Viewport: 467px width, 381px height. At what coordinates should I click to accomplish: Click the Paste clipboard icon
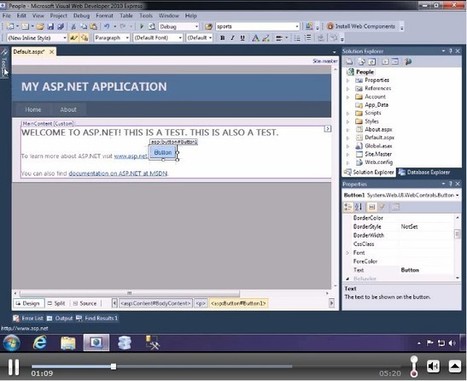[x=94, y=26]
